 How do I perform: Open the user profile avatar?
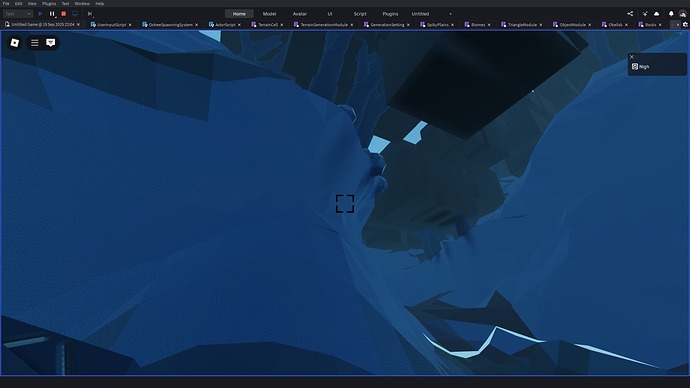click(x=683, y=14)
